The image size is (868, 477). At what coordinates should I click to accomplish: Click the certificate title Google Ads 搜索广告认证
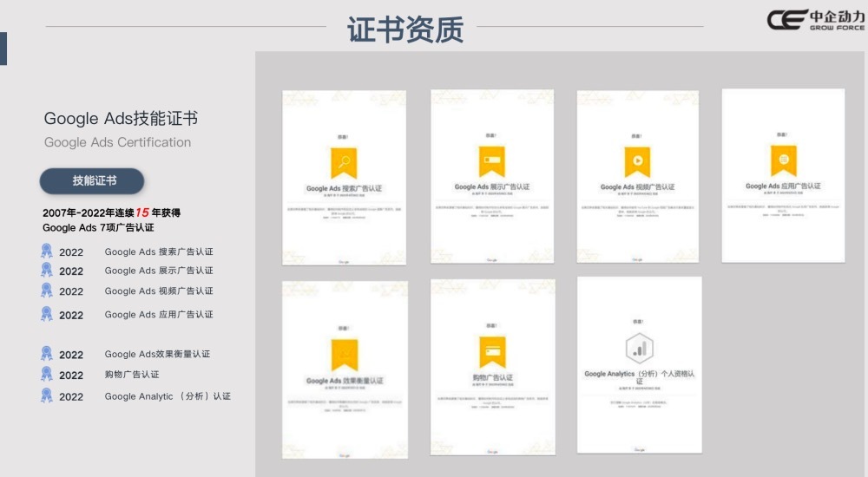pos(344,189)
